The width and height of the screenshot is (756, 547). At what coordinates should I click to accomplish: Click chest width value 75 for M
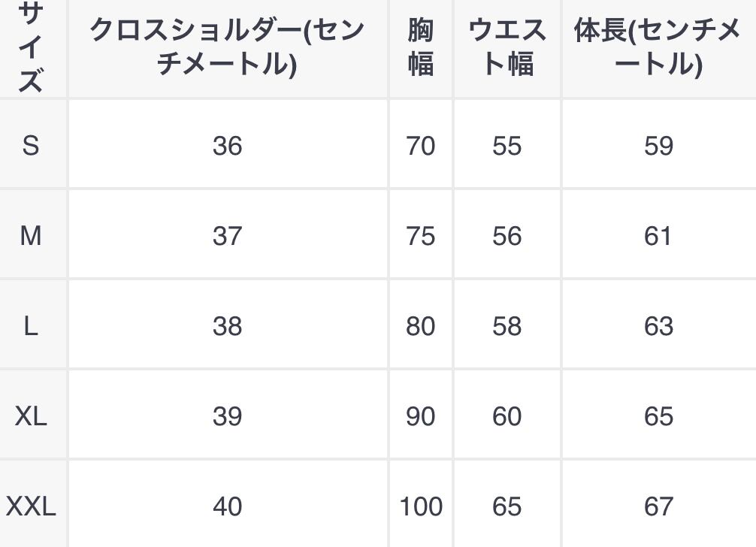click(x=421, y=236)
